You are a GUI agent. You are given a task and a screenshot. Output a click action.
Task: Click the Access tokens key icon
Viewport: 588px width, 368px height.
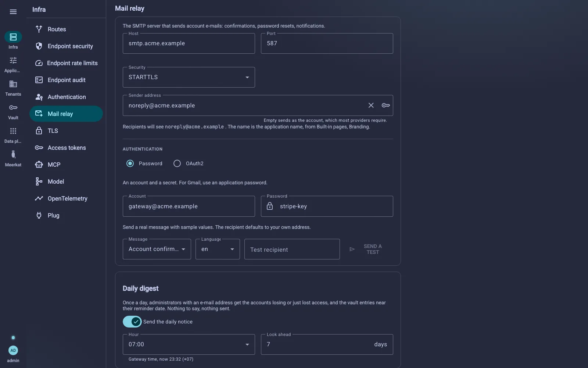tap(39, 148)
